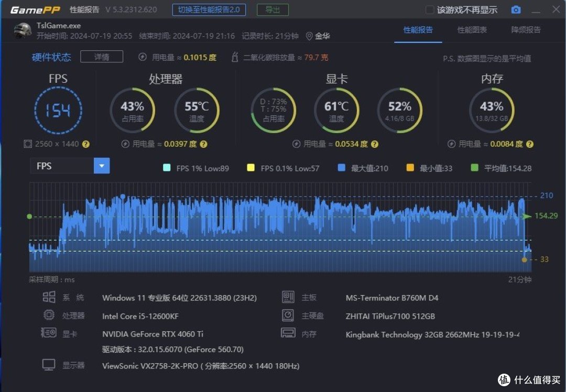Open help icon next to resolution 2560 x 1440

85,144
